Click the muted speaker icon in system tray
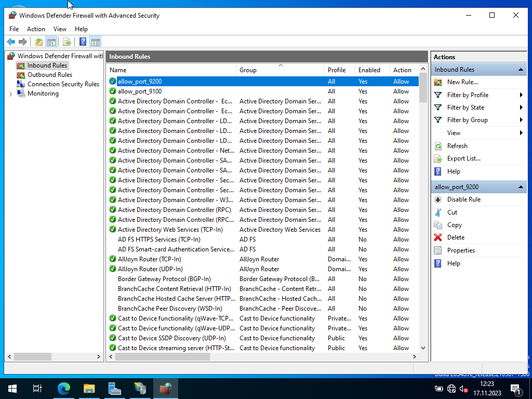This screenshot has height=399, width=532. [463, 389]
